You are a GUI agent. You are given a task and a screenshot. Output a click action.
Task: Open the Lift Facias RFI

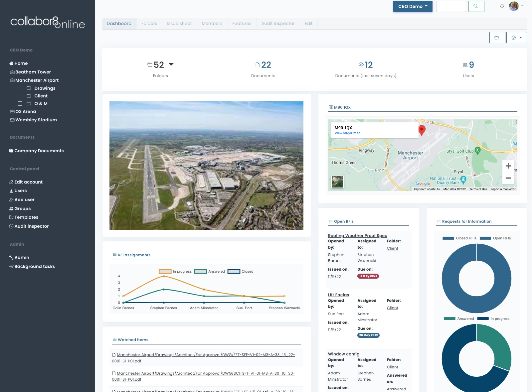point(338,295)
